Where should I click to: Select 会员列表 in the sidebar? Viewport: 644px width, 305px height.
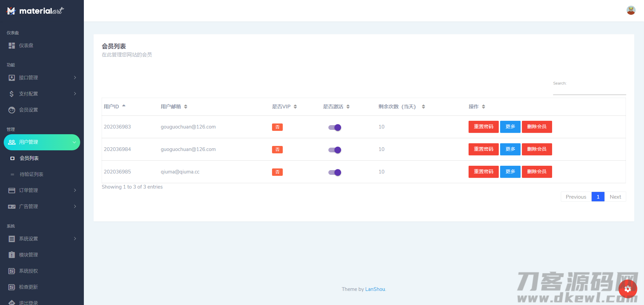[29, 158]
